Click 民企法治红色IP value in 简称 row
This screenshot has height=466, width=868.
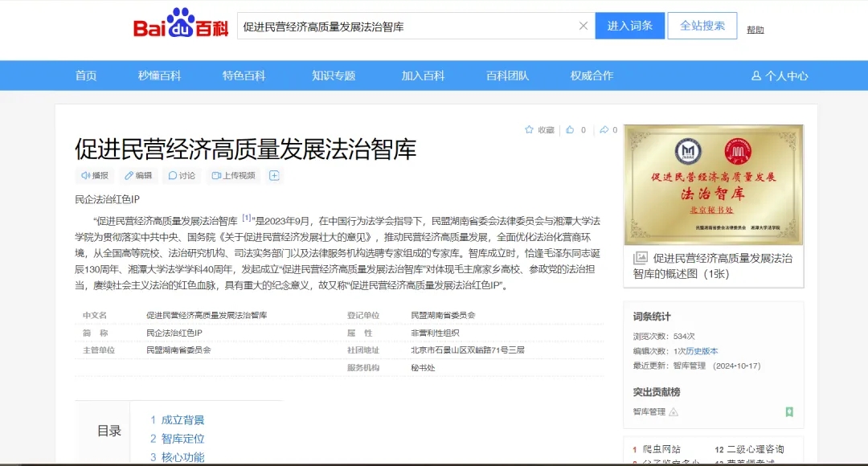click(x=174, y=333)
